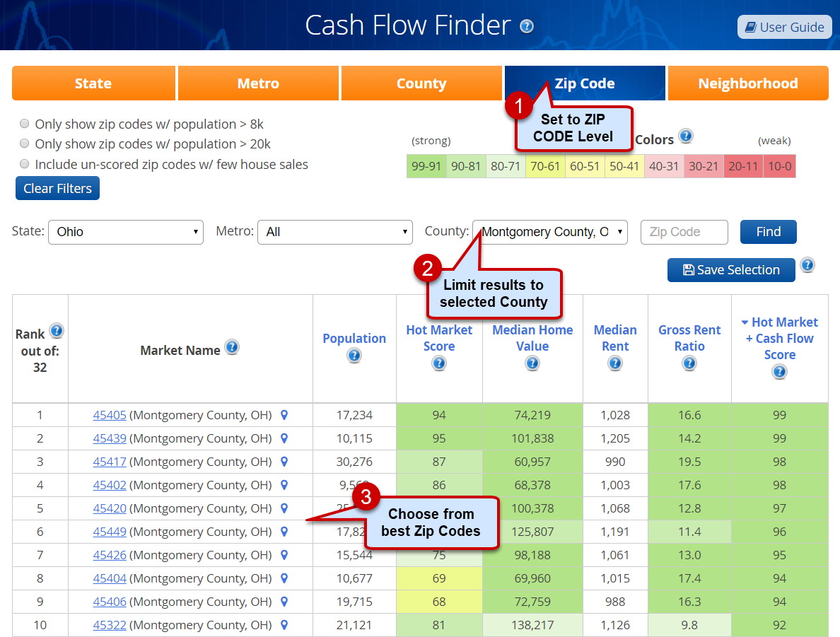Open help icon under Median Home Value header

532,364
